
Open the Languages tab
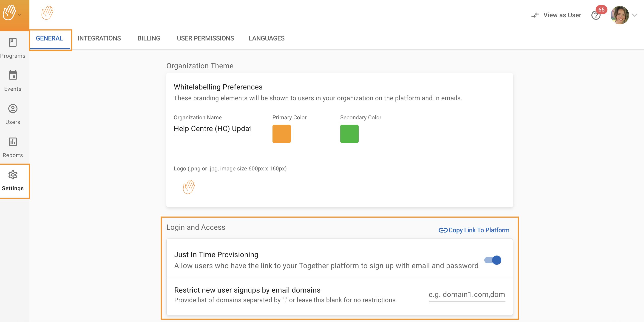(267, 38)
